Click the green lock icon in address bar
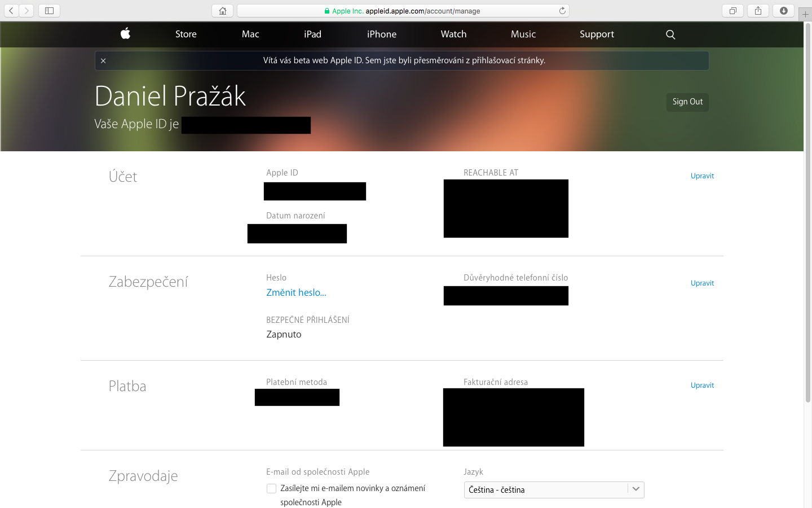The height and width of the screenshot is (508, 812). point(327,11)
